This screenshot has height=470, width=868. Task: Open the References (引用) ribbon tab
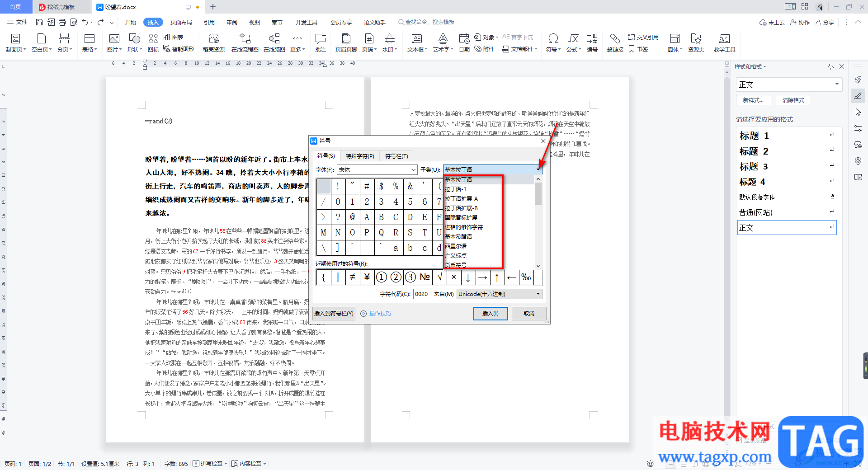pyautogui.click(x=209, y=22)
